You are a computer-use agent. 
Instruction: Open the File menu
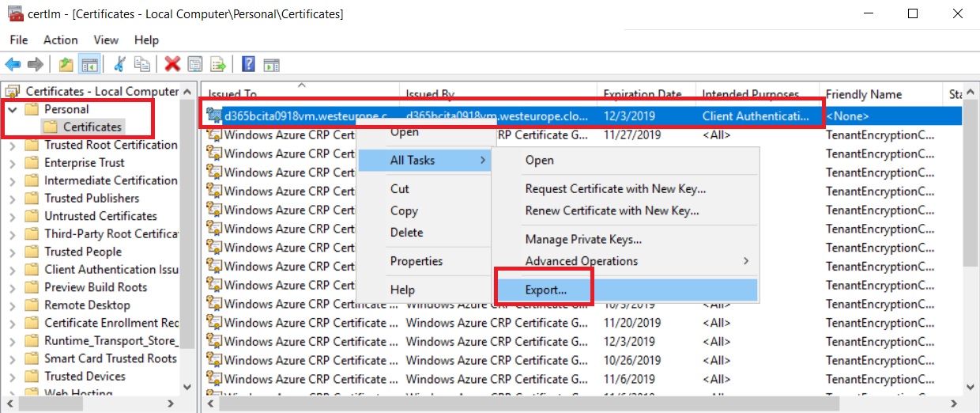[x=19, y=40]
